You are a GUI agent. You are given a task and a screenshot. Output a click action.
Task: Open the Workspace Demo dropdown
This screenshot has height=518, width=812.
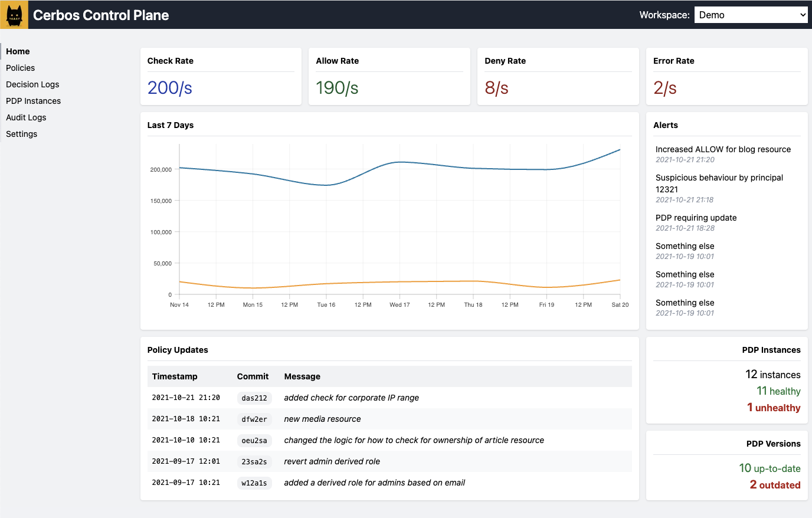[x=751, y=15]
